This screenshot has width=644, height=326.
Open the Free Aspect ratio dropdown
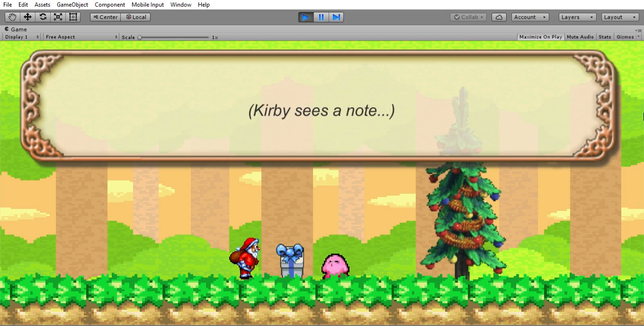click(x=80, y=36)
